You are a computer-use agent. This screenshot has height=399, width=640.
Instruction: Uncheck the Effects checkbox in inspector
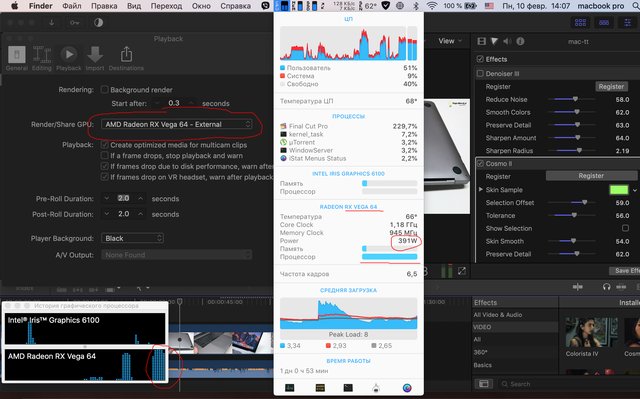click(480, 59)
